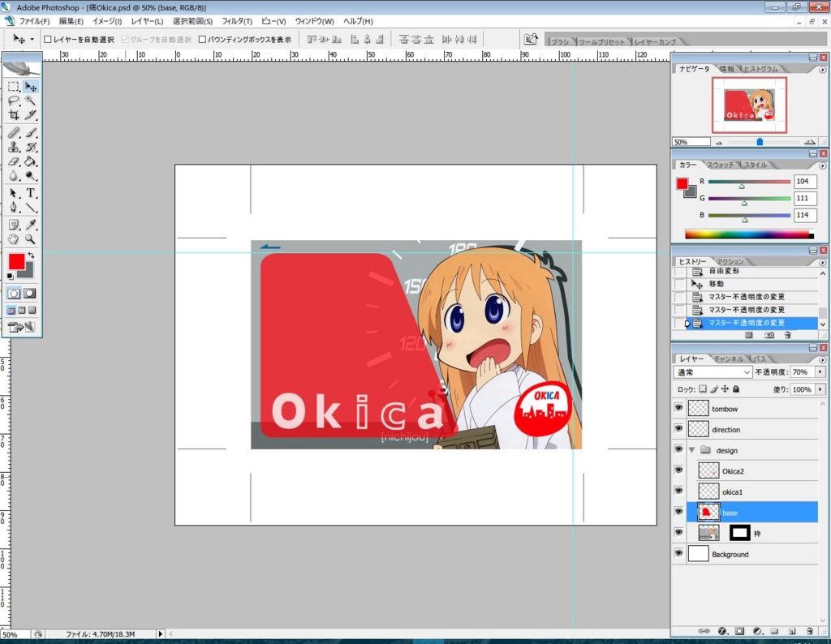Image resolution: width=831 pixels, height=644 pixels.
Task: Select the Move tool in toolbox
Action: [x=31, y=86]
